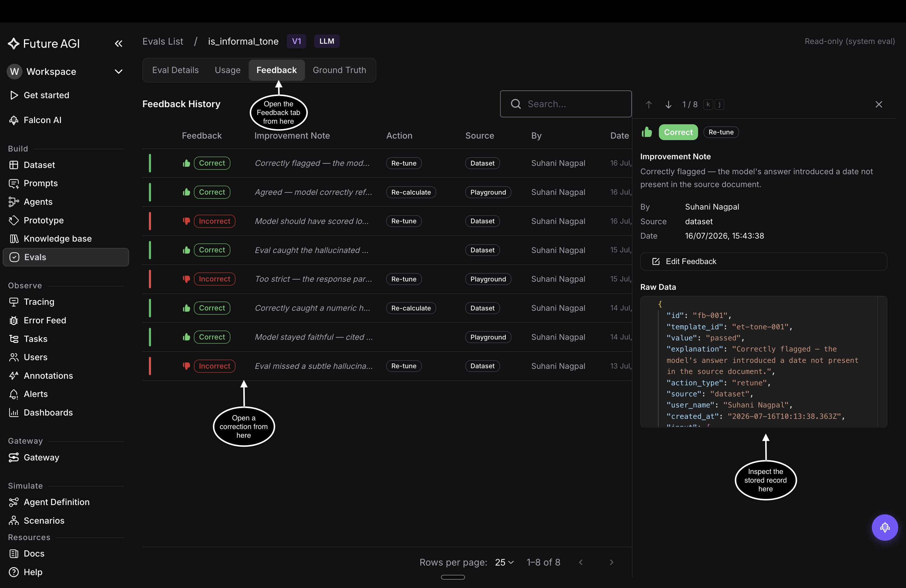Image resolution: width=906 pixels, height=588 pixels.
Task: Click the By column header
Action: coord(536,136)
